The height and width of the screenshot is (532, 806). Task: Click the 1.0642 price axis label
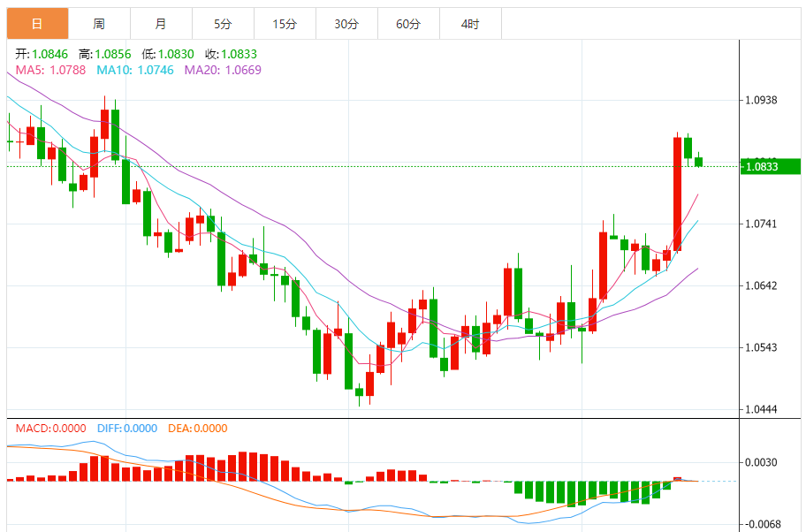[x=761, y=285]
